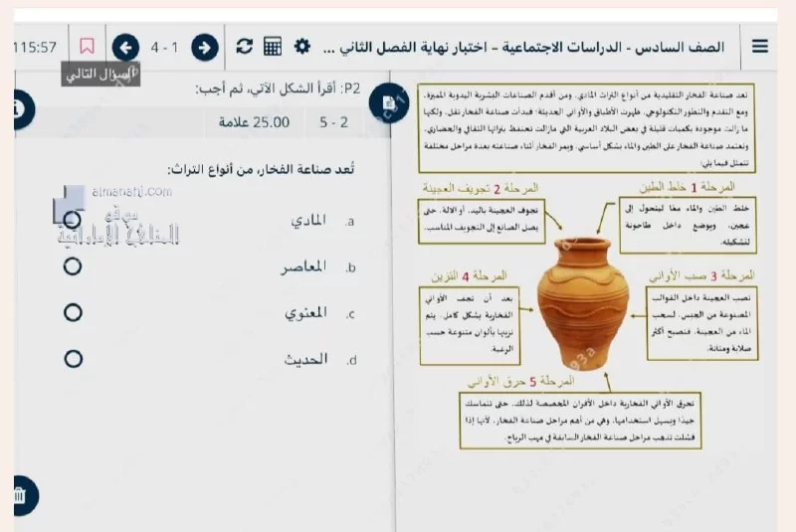Screen dimensions: 796x532
Task: Open the hamburger menu icon
Action: coord(759,46)
